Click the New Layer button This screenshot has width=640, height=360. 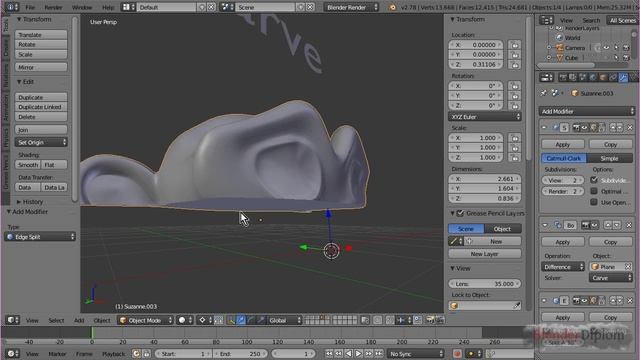(x=485, y=253)
